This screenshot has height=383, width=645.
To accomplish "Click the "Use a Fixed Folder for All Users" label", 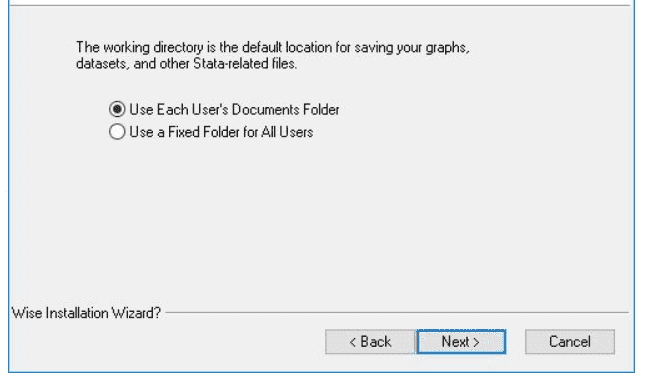I will pos(221,132).
